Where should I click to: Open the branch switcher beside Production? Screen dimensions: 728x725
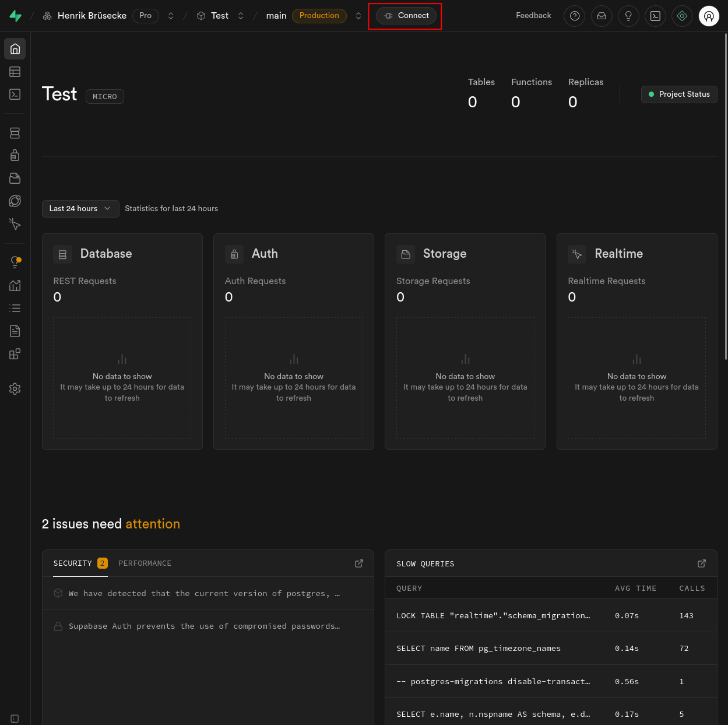click(358, 16)
